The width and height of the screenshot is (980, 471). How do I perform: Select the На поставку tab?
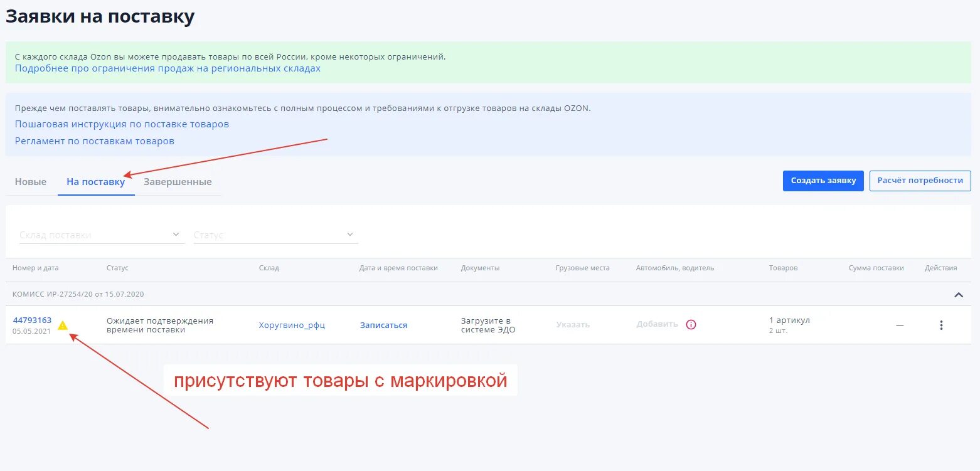[x=96, y=182]
